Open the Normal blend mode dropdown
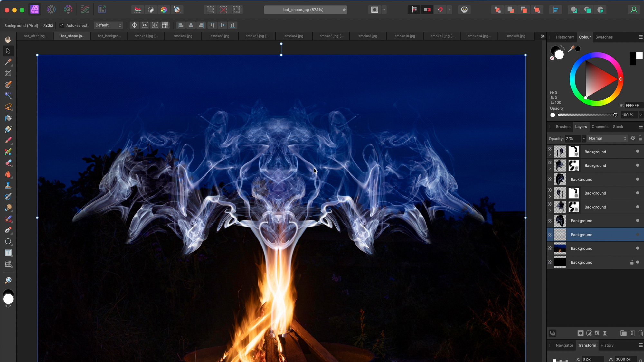Viewport: 644px width, 362px height. coord(607,138)
